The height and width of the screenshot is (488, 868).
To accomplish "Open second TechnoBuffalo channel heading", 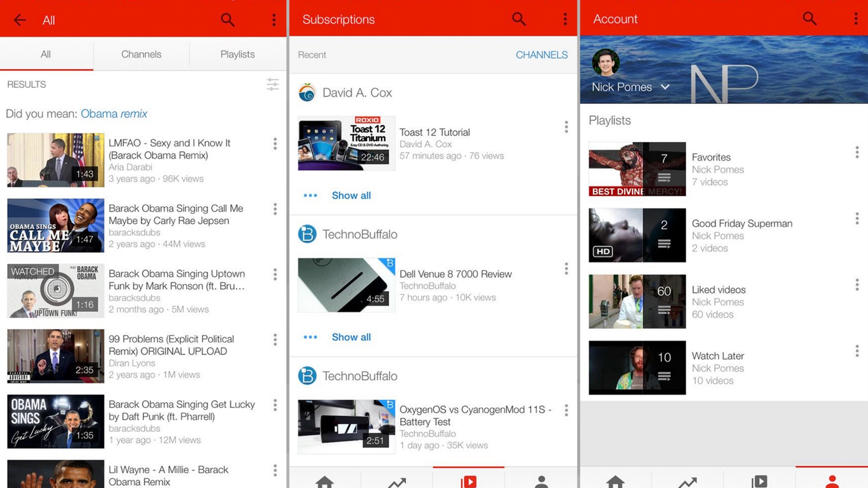I will point(360,376).
